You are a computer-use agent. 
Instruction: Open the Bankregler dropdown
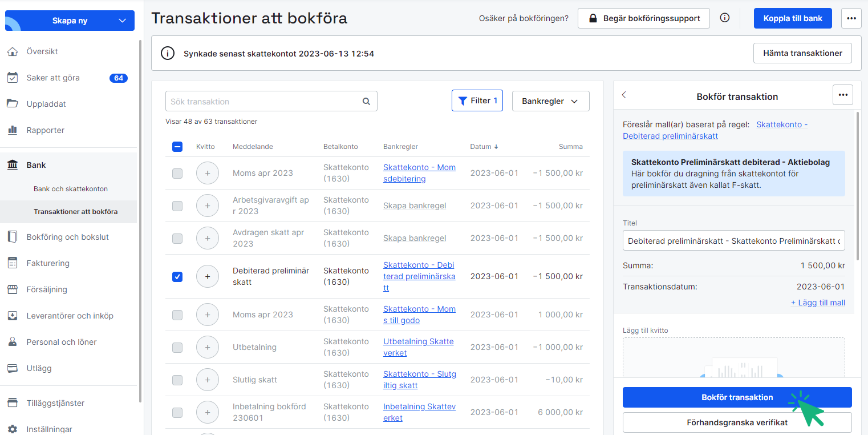[550, 101]
